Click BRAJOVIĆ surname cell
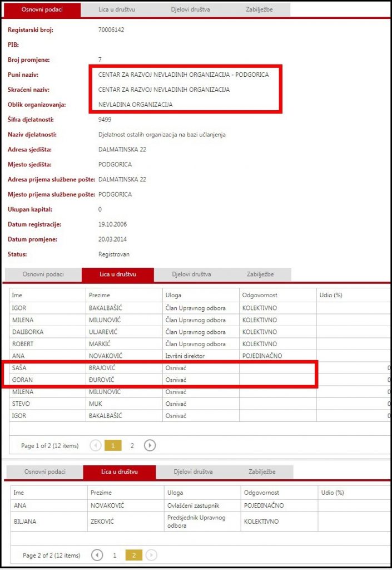 [124, 368]
